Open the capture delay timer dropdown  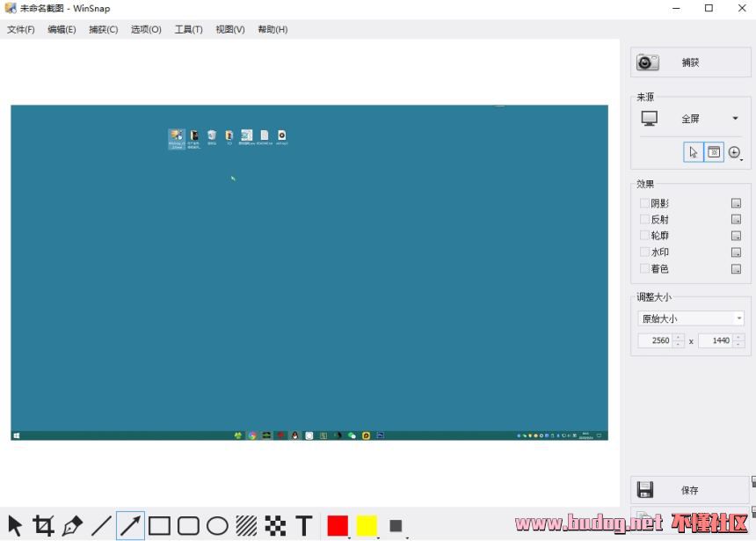point(736,153)
